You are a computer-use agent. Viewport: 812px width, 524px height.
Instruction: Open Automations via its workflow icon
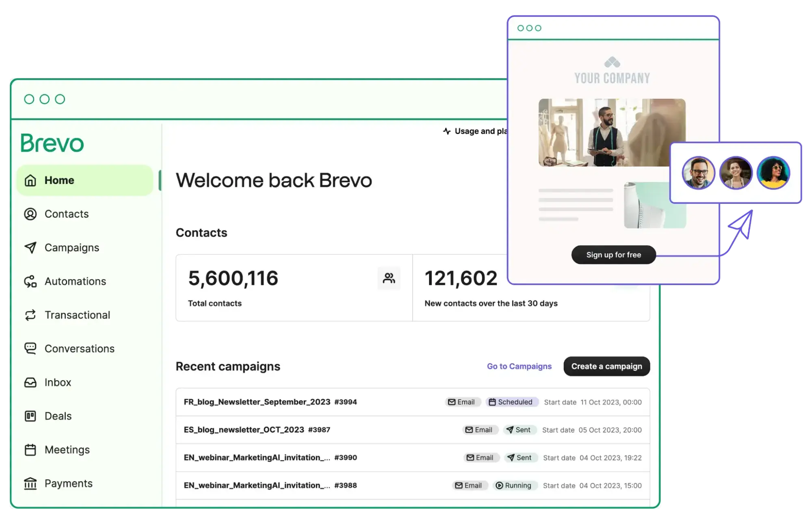click(30, 281)
